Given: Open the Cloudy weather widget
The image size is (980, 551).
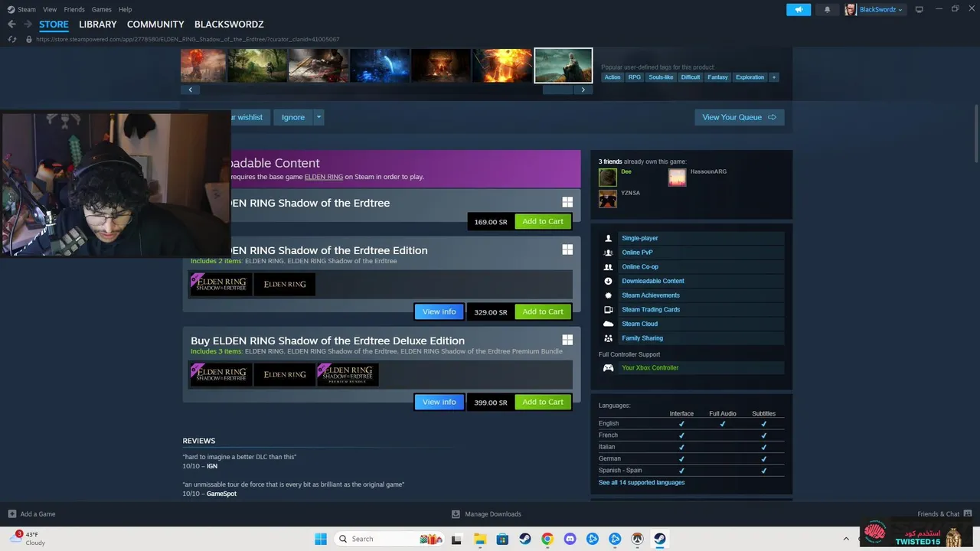Looking at the screenshot, I should 28,539.
